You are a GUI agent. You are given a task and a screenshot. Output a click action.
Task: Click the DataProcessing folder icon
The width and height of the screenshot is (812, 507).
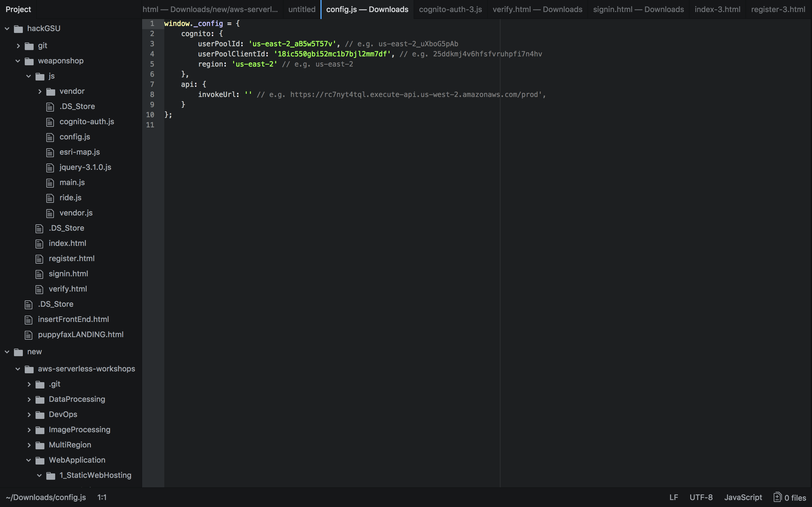(x=40, y=400)
